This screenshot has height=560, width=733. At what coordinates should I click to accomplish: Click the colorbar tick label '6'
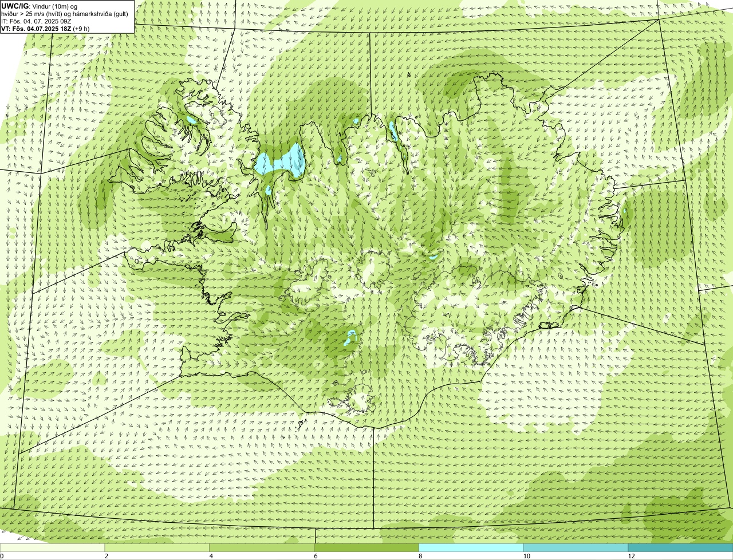tap(316, 556)
